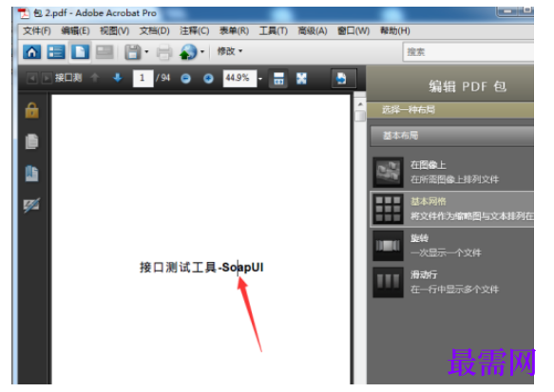Click the 在图像上 layout thumbnail
The height and width of the screenshot is (392, 554).
coord(388,173)
